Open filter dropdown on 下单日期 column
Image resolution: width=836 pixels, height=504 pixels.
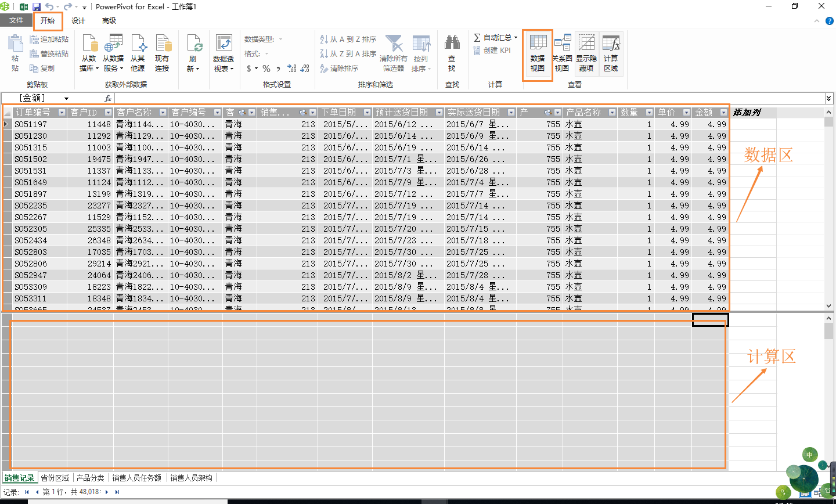[x=367, y=113]
